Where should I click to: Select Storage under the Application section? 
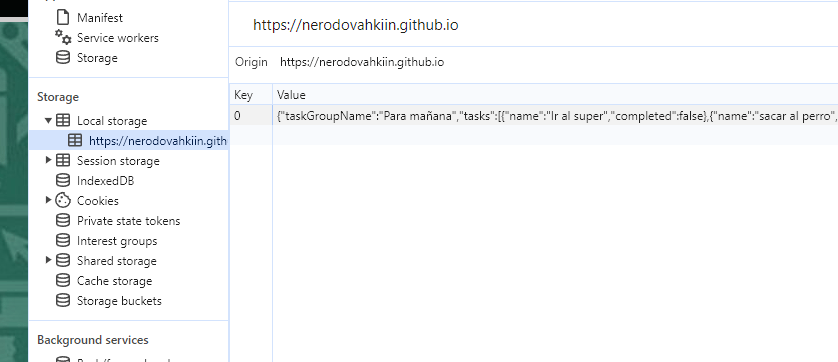coord(97,58)
